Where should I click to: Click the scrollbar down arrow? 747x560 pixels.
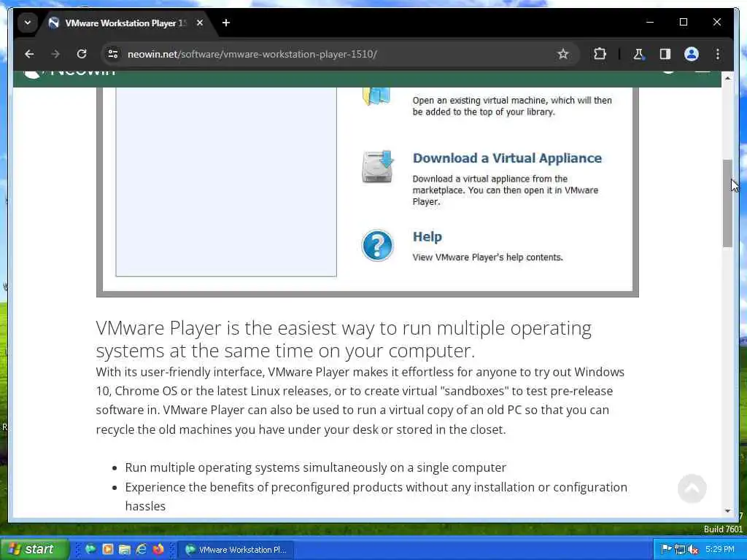click(727, 511)
